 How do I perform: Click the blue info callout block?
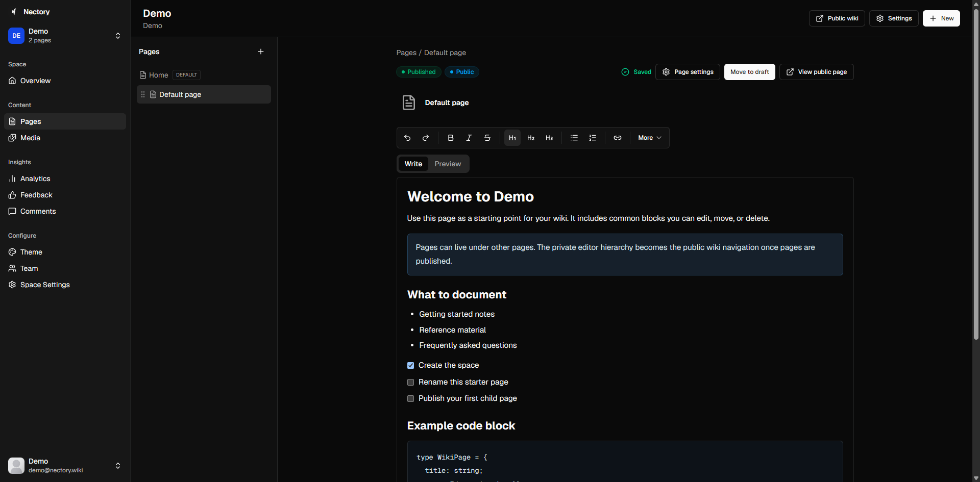click(625, 255)
